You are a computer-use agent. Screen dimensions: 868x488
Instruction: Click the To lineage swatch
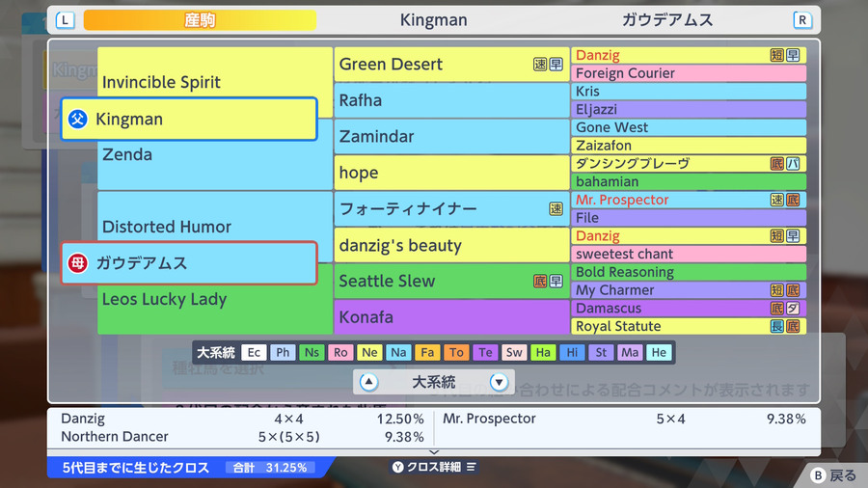[456, 352]
